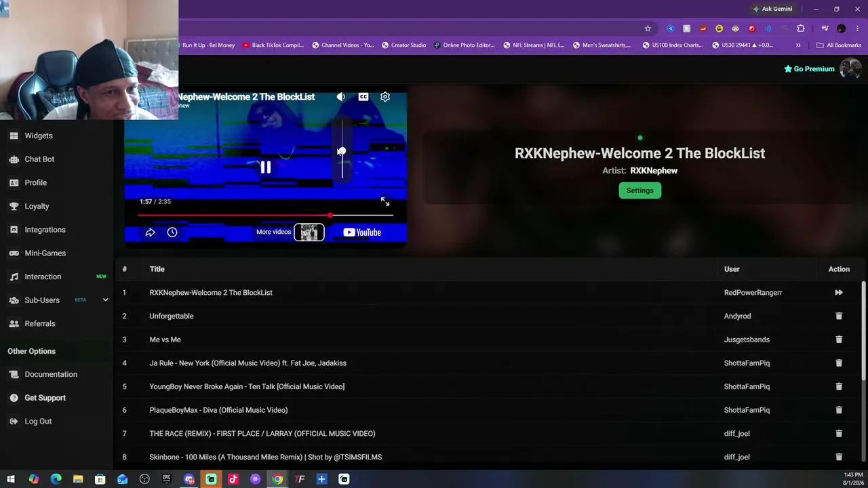Delete THE RACE (REMIX) row
This screenshot has height=488, width=868.
click(x=839, y=434)
